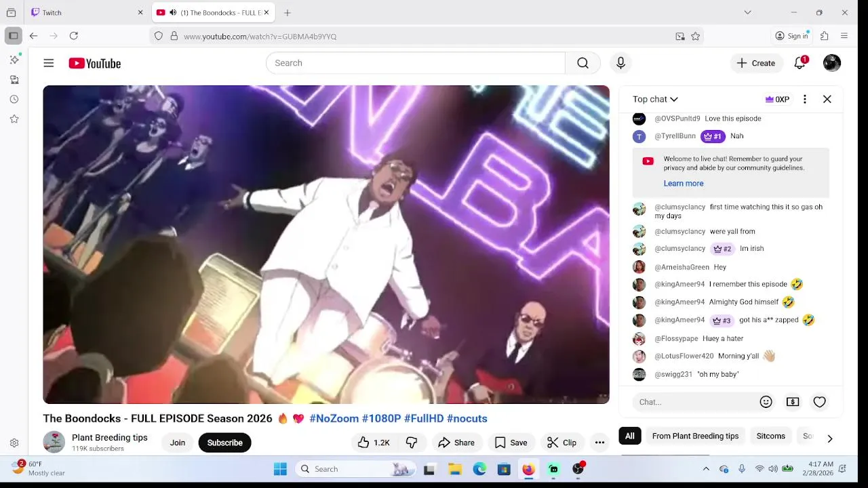This screenshot has width=868, height=488.
Task: Focus the YouTube search box
Action: (x=416, y=63)
